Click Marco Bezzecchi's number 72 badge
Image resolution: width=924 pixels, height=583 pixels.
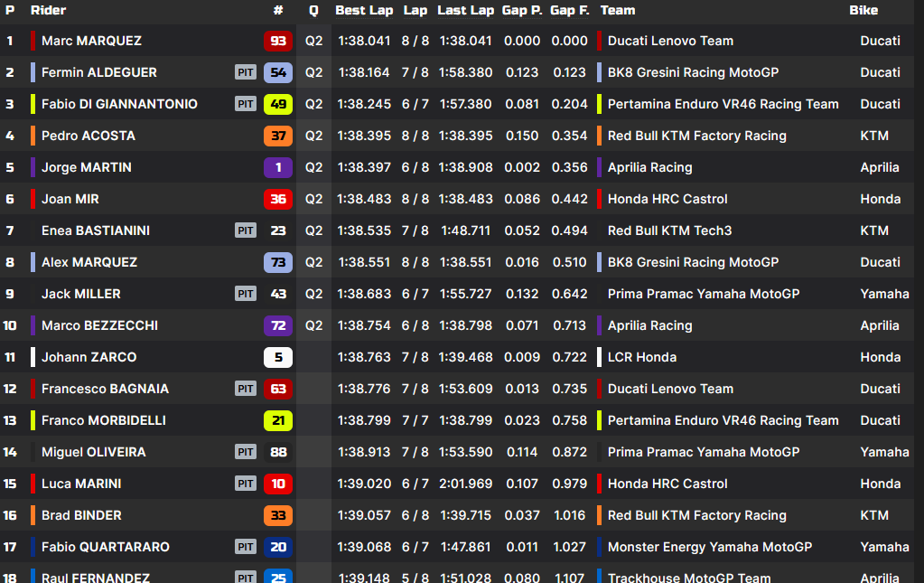[278, 325]
